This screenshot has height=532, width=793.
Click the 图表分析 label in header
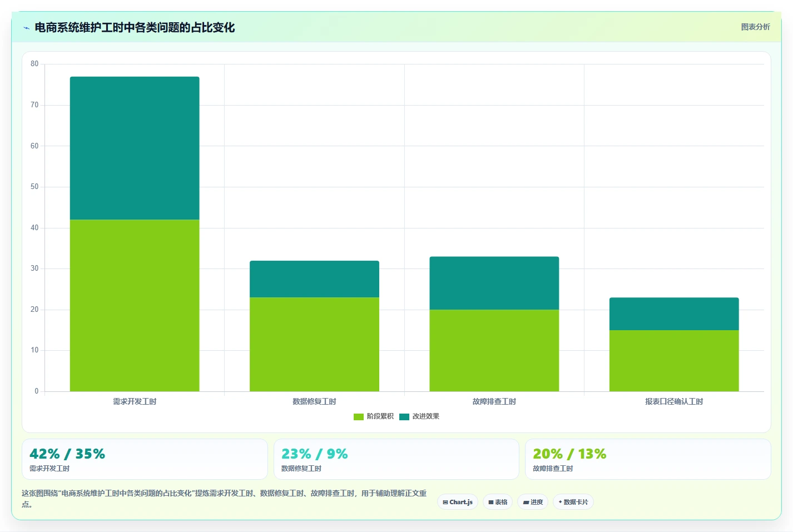tap(755, 27)
